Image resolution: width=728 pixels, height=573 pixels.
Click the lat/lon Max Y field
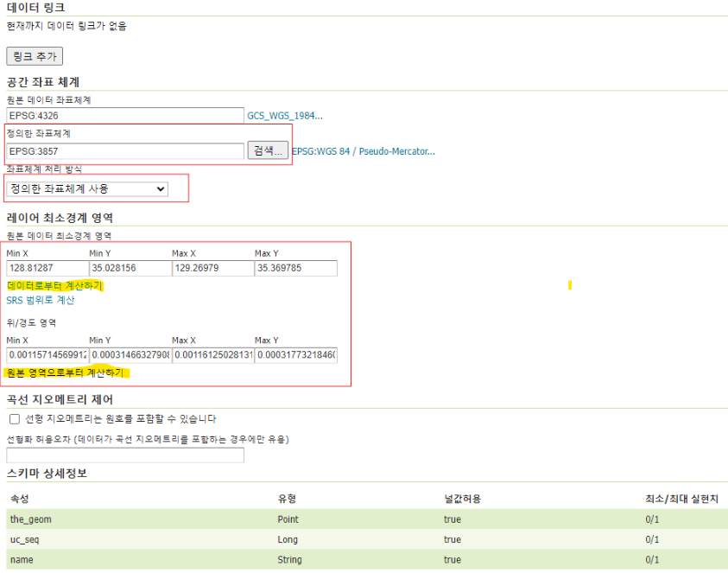(x=295, y=355)
